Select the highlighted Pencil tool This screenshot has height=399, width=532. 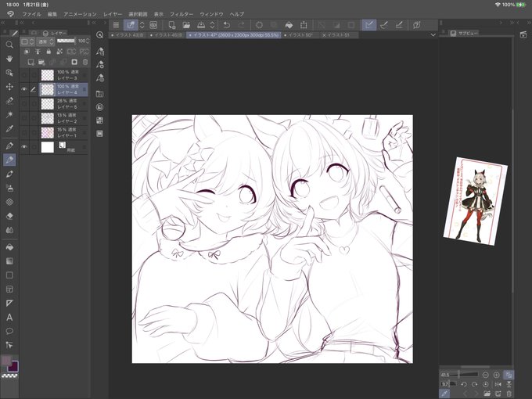[9, 160]
